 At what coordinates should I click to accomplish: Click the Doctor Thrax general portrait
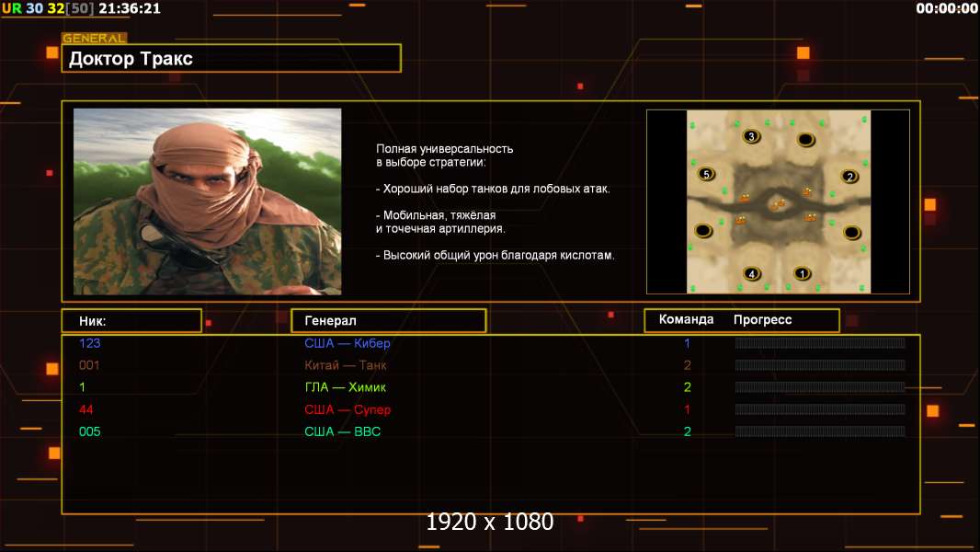coord(208,201)
